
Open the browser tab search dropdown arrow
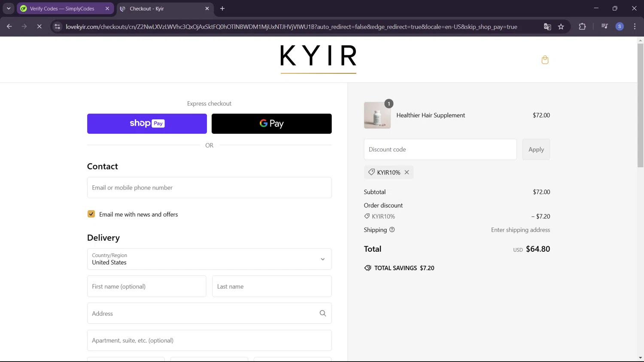[x=9, y=9]
